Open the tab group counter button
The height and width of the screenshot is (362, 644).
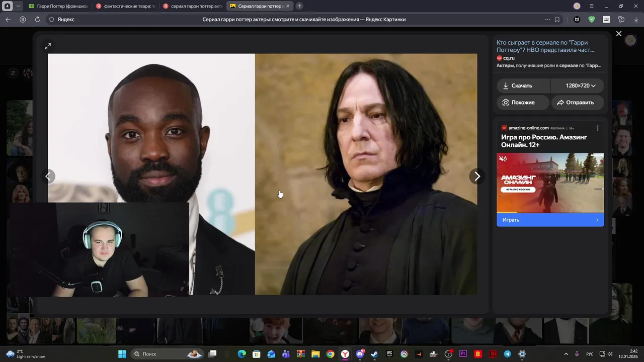(x=8, y=6)
